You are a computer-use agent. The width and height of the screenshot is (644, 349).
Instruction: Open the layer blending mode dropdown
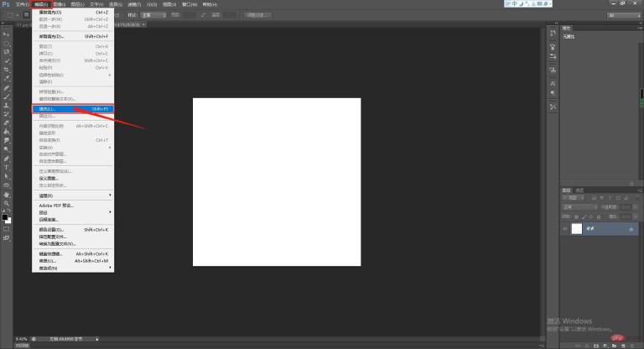click(580, 207)
